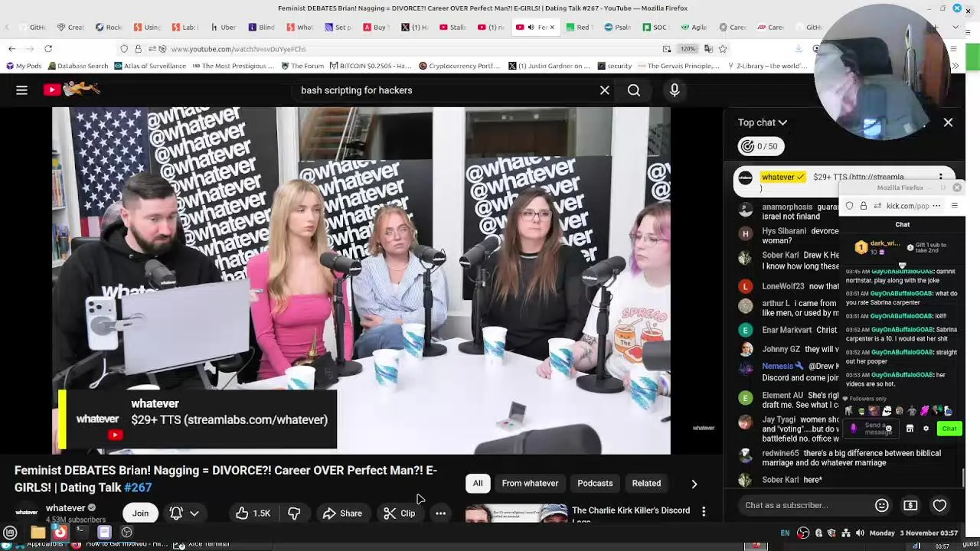Start voice search with microphone icon

pyautogui.click(x=675, y=90)
